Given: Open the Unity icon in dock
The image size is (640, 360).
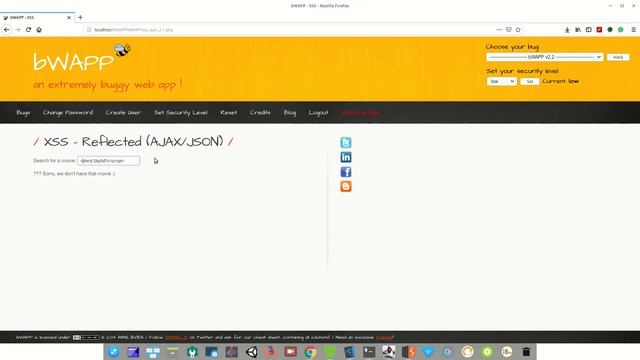Looking at the screenshot, I should (x=251, y=352).
